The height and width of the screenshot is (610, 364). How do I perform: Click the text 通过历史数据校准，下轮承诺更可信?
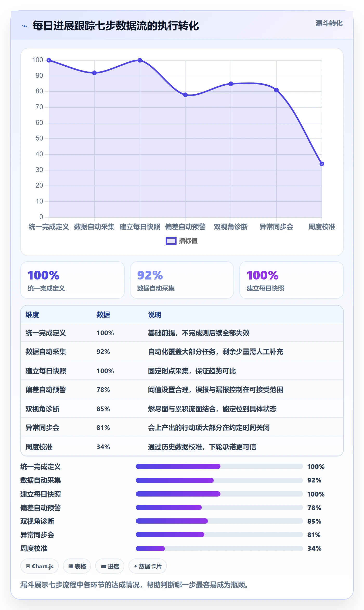click(x=202, y=447)
